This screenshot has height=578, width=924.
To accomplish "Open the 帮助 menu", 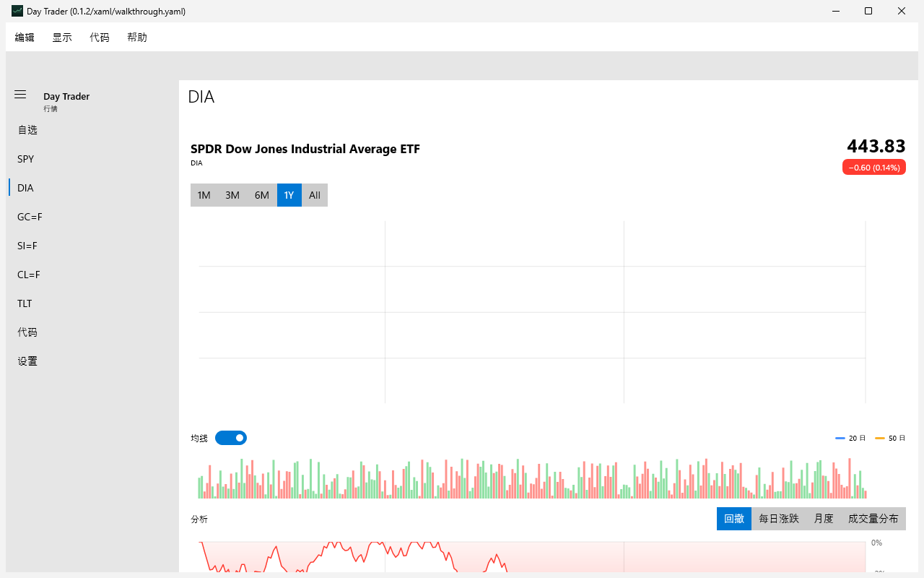I will click(137, 38).
